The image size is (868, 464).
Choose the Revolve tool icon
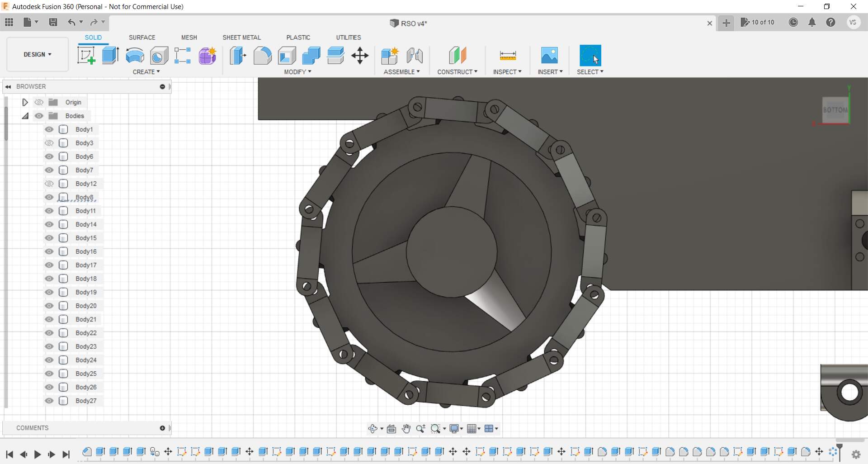pyautogui.click(x=135, y=56)
